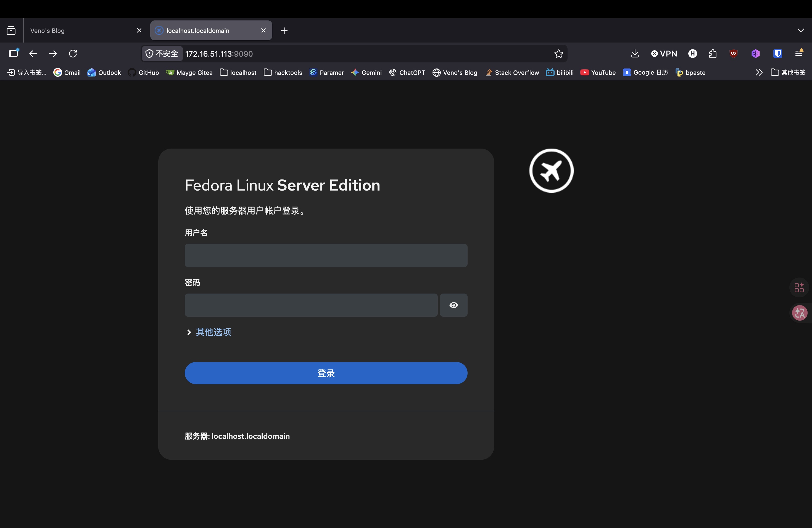Open the floating translate widget

800,313
